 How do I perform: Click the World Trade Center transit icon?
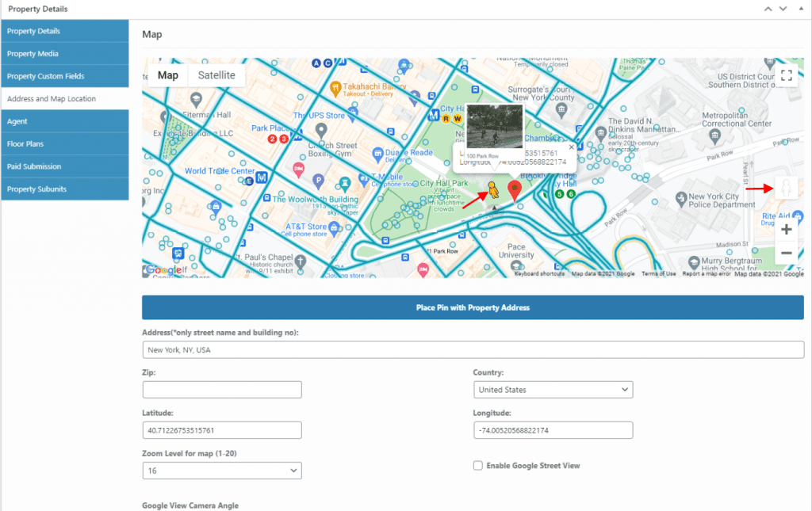pyautogui.click(x=262, y=177)
